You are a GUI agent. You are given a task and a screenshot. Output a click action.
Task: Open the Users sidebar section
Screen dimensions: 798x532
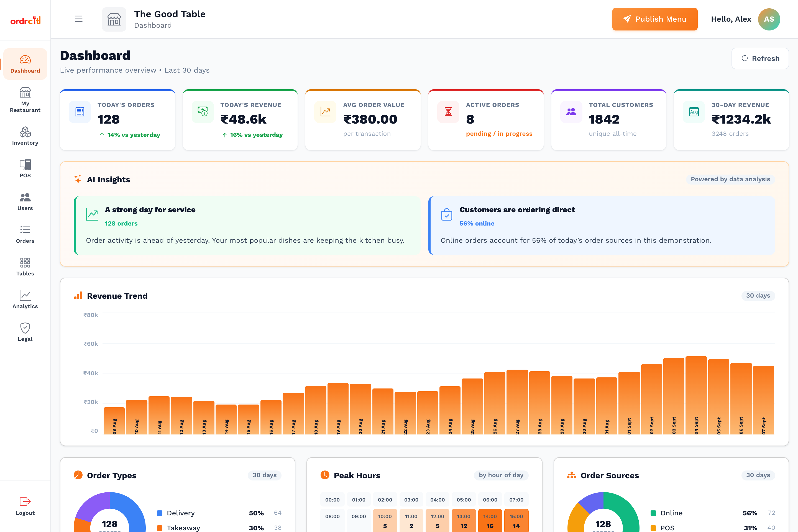[x=25, y=201]
